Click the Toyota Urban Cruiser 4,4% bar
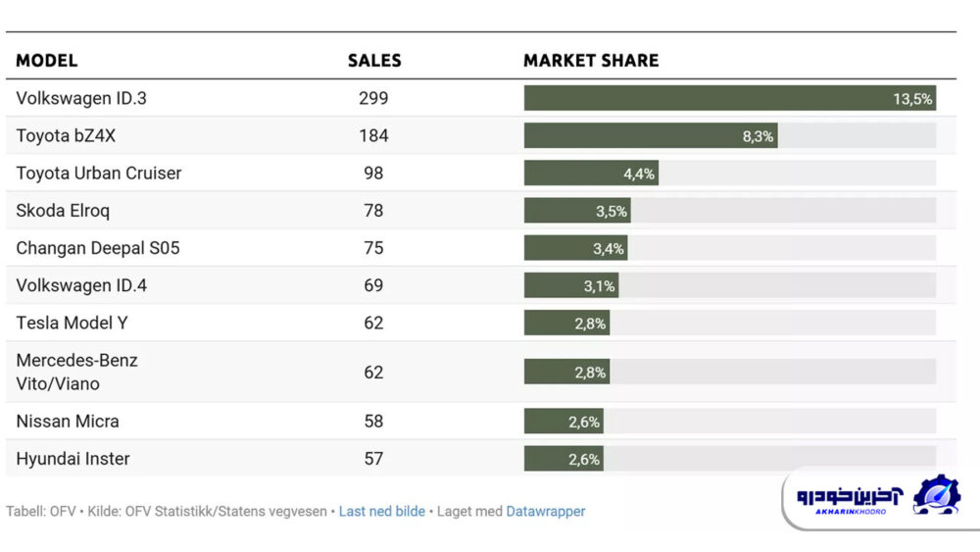980x552 pixels. click(x=590, y=174)
